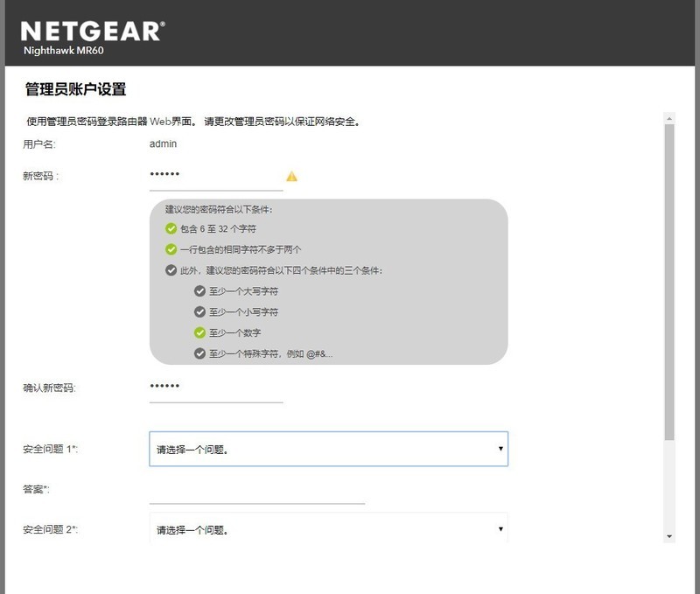This screenshot has height=594, width=700.
Task: Click the 'admin' username text
Action: coord(163,143)
